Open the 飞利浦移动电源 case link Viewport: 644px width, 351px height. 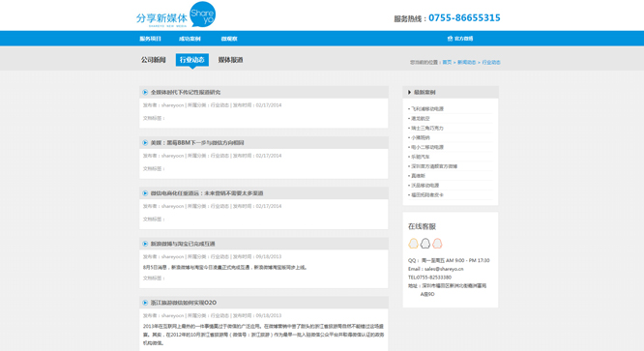[427, 109]
